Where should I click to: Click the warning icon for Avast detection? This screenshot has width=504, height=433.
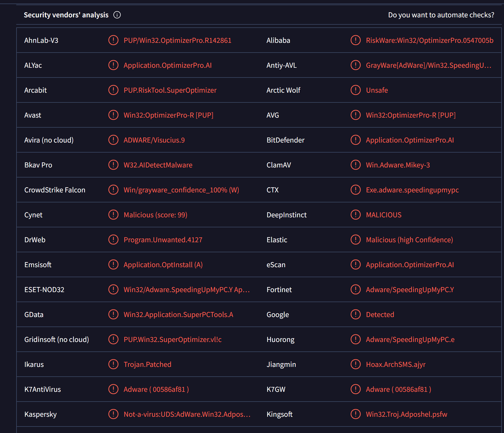coord(113,115)
